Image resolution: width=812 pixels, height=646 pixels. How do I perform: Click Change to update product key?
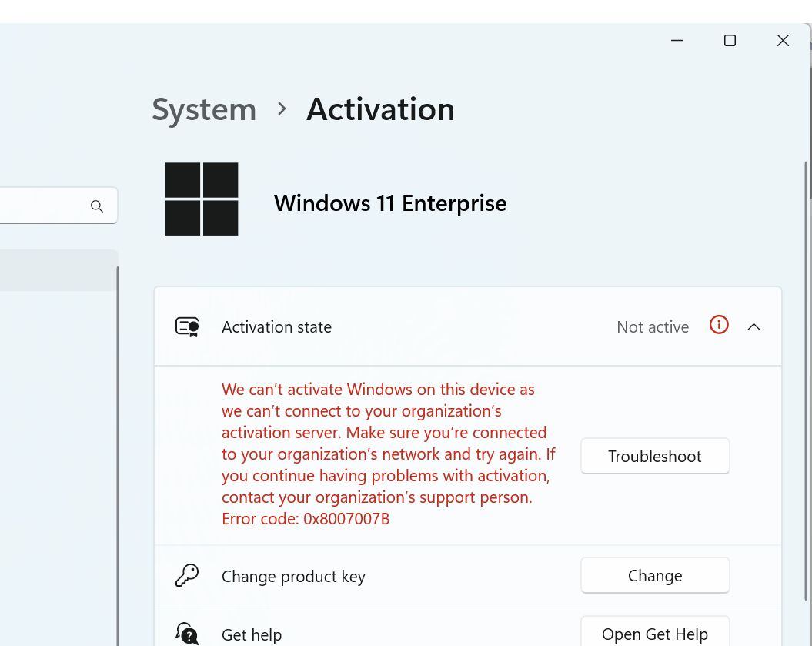[x=655, y=575]
